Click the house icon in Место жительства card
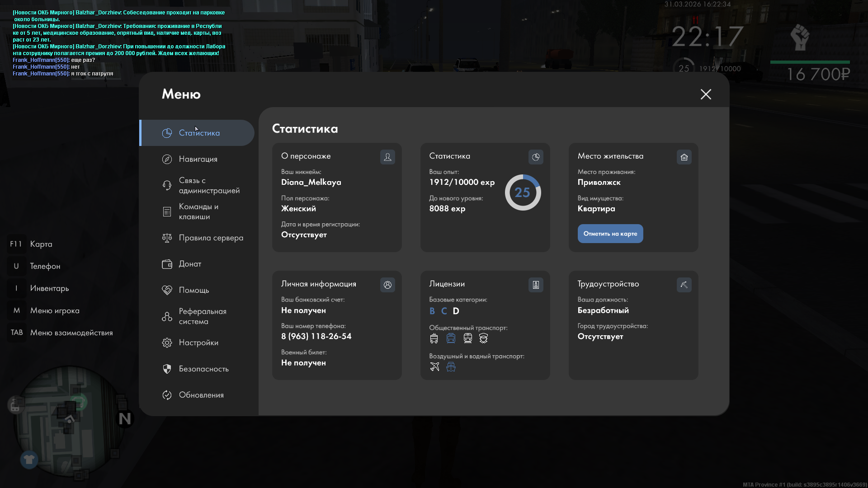 (x=684, y=157)
